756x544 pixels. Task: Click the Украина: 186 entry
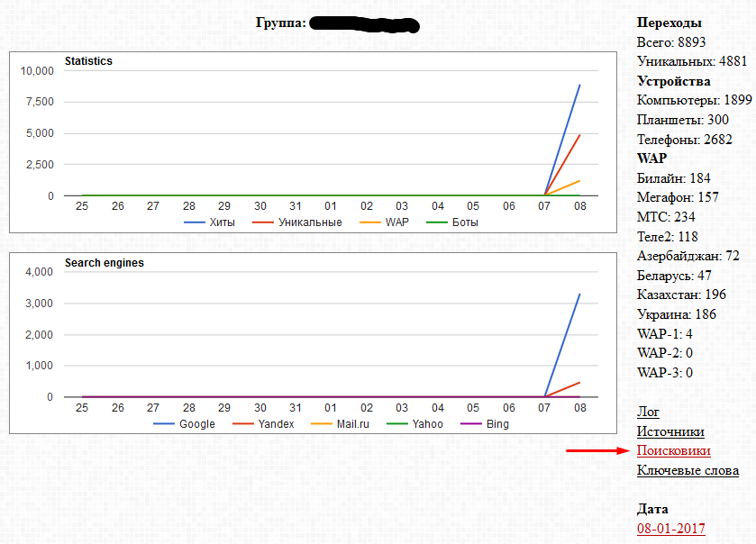click(x=677, y=314)
